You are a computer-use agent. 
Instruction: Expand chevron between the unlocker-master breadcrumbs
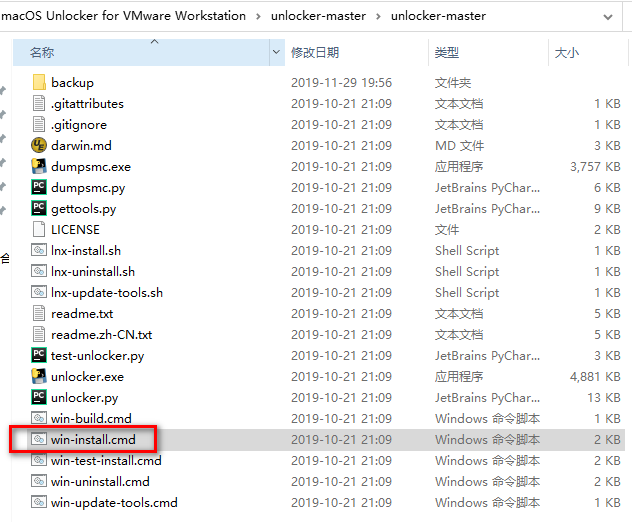pyautogui.click(x=378, y=17)
